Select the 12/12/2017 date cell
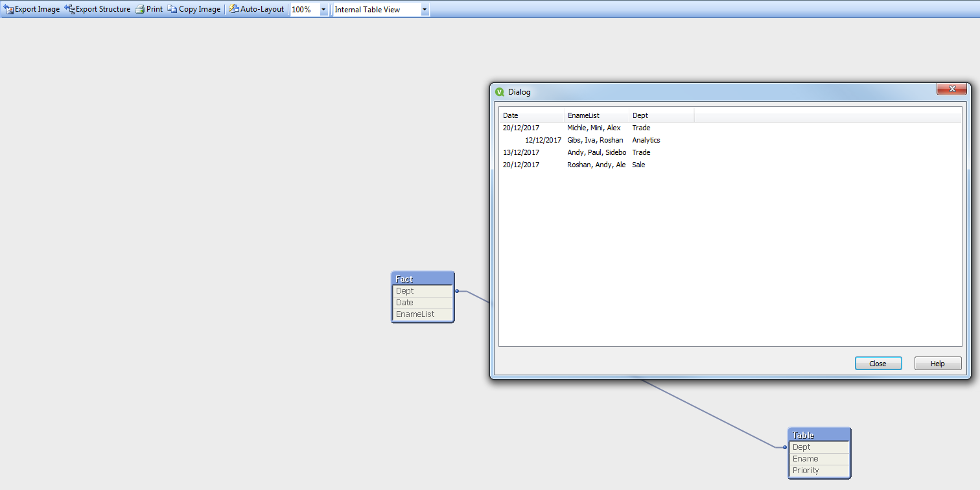980x490 pixels. [543, 140]
